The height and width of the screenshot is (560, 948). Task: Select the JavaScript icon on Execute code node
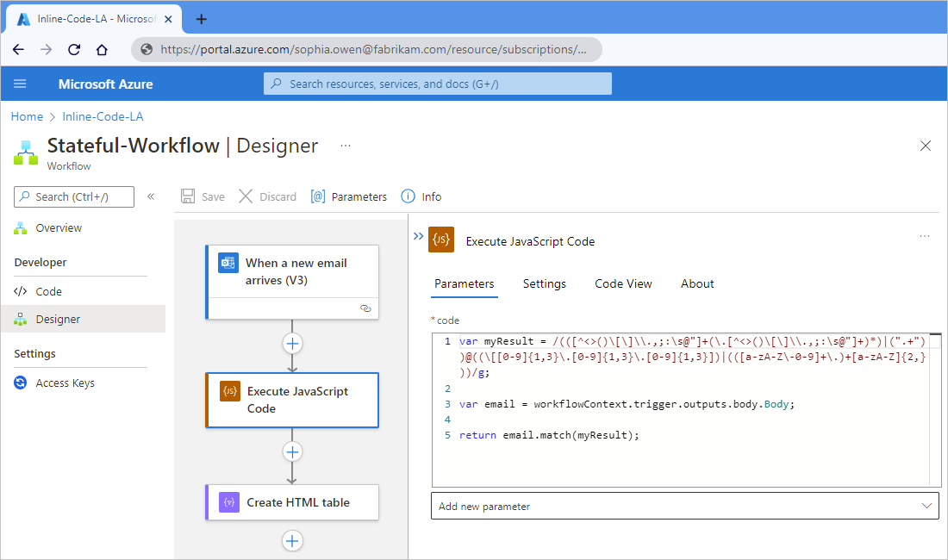(x=228, y=390)
